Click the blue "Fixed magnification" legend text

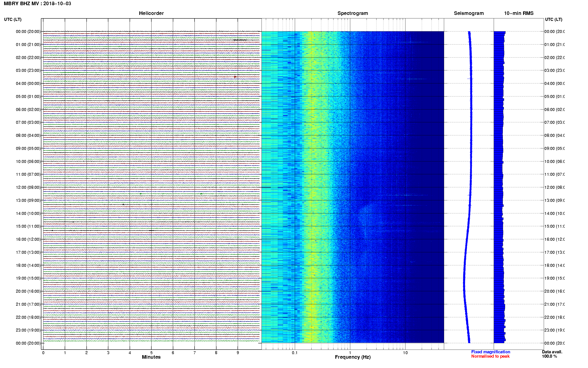[x=491, y=352]
